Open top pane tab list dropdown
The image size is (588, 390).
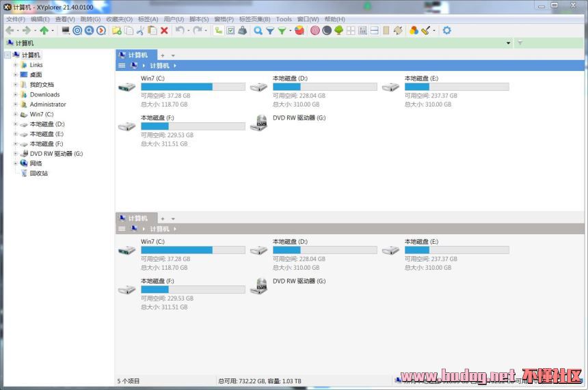[173, 55]
